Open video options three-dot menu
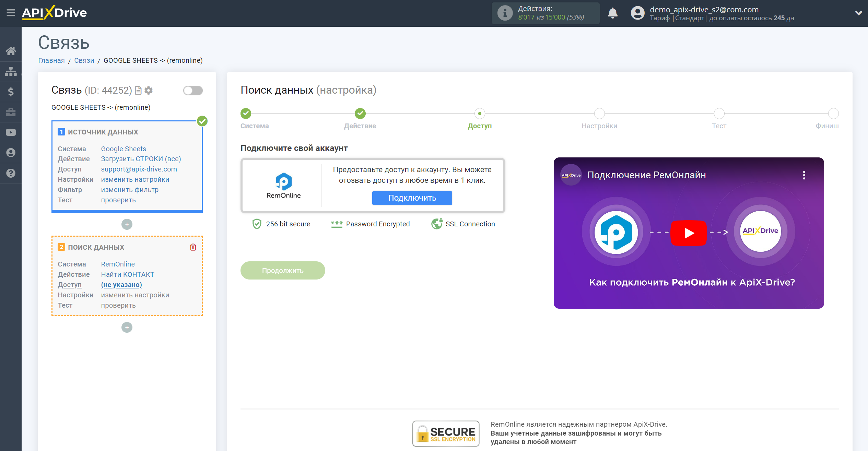Image resolution: width=868 pixels, height=451 pixels. pos(804,175)
